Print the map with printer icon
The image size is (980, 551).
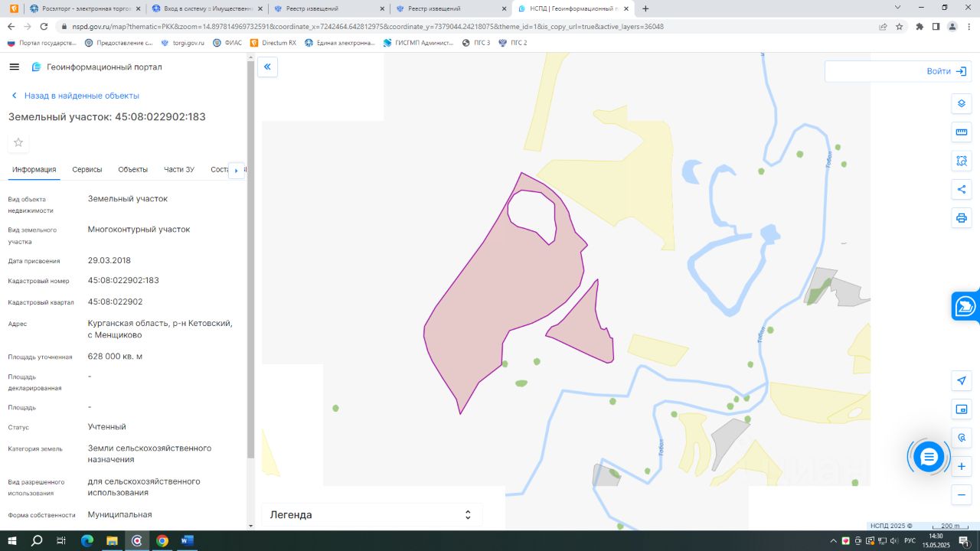point(962,218)
